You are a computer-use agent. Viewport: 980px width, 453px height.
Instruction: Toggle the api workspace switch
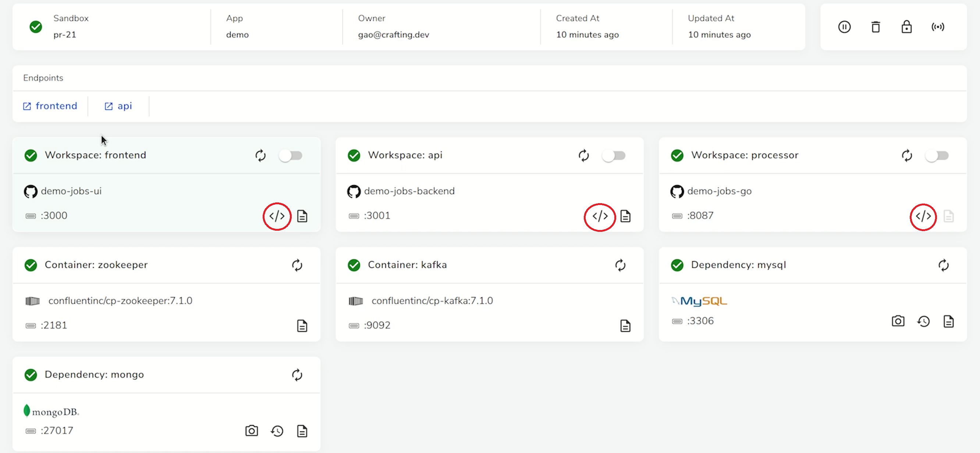point(613,155)
